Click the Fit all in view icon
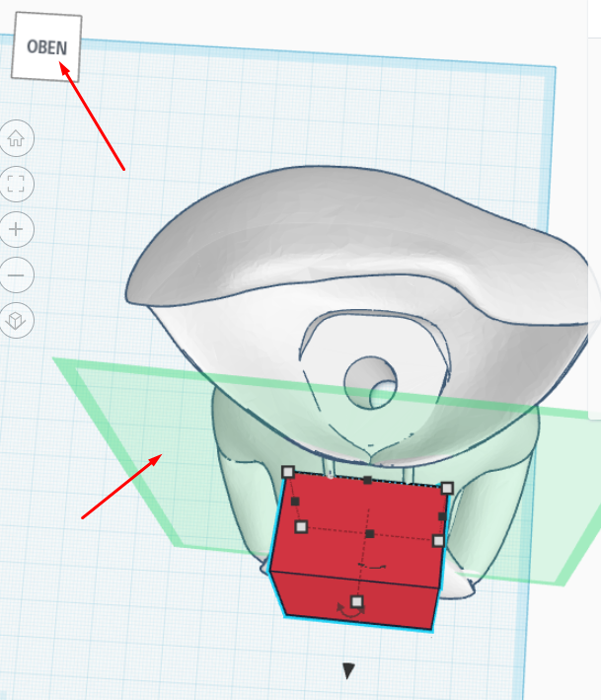This screenshot has height=700, width=601. click(x=16, y=184)
